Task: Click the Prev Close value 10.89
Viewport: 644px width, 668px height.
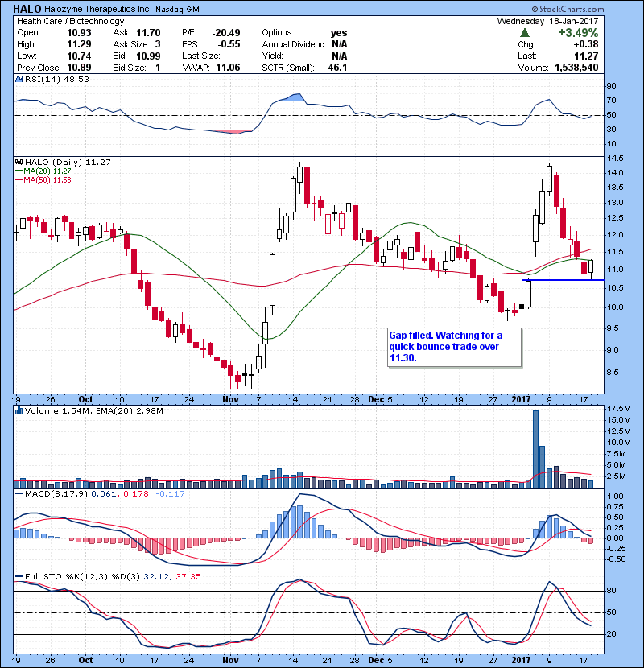Action: point(79,68)
